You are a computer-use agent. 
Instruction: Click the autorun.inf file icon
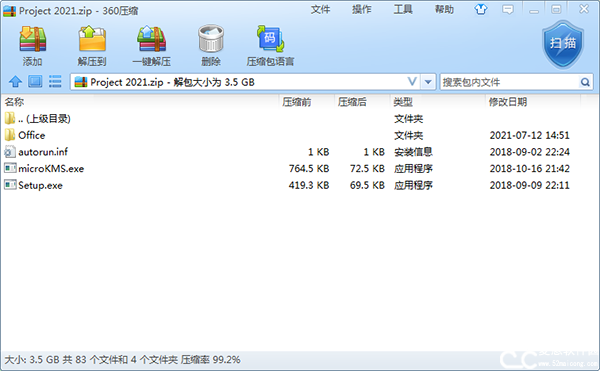(10, 152)
